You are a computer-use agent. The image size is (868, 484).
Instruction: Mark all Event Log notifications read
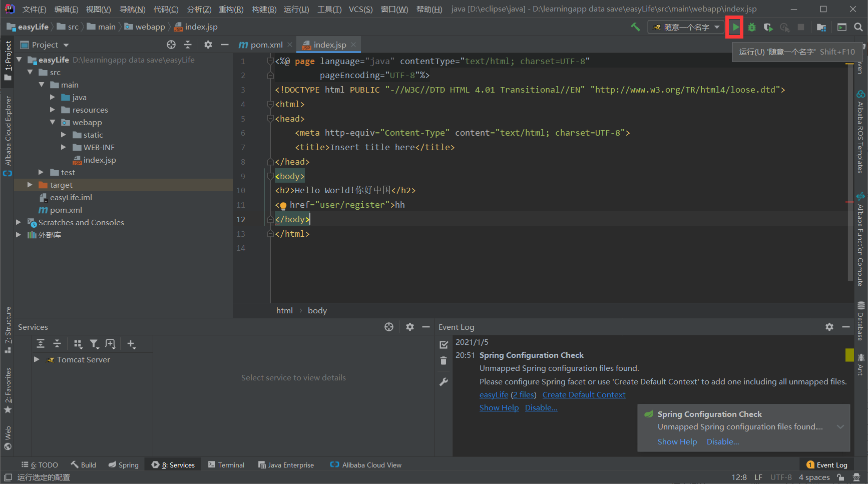[444, 344]
